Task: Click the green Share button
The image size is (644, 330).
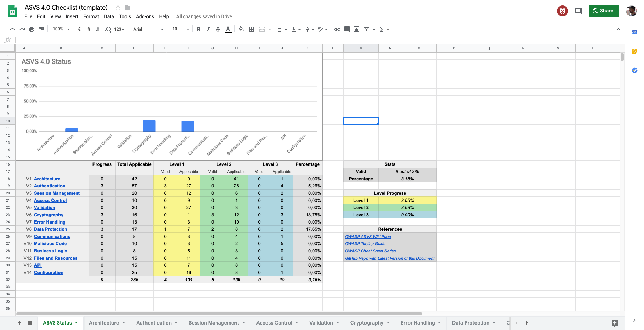Action: [604, 11]
